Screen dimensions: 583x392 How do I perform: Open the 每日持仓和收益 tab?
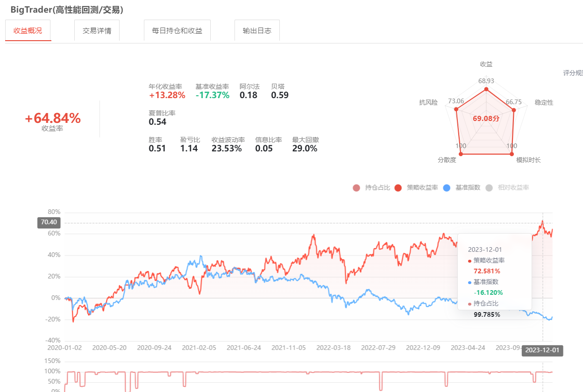[x=177, y=31]
